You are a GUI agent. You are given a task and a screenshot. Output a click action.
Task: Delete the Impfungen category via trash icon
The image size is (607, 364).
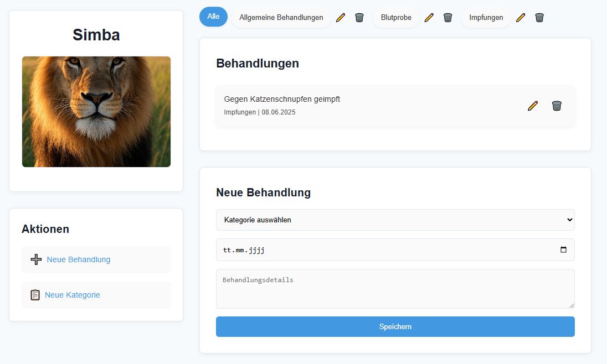coord(539,18)
